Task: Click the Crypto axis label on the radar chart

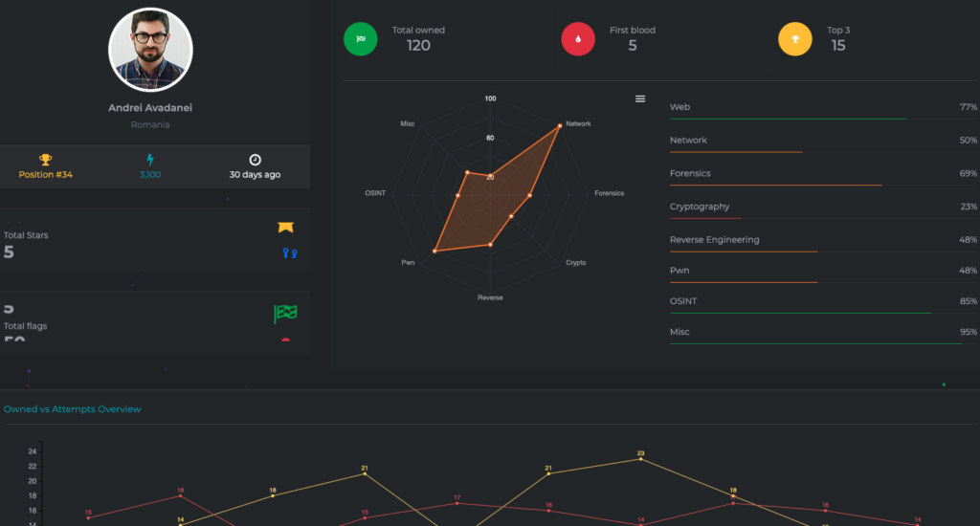Action: (575, 262)
